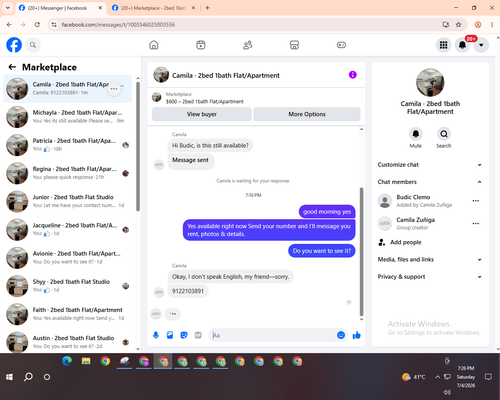500x400 pixels.
Task: Click the back arrow beside Marketplace
Action: point(12,67)
